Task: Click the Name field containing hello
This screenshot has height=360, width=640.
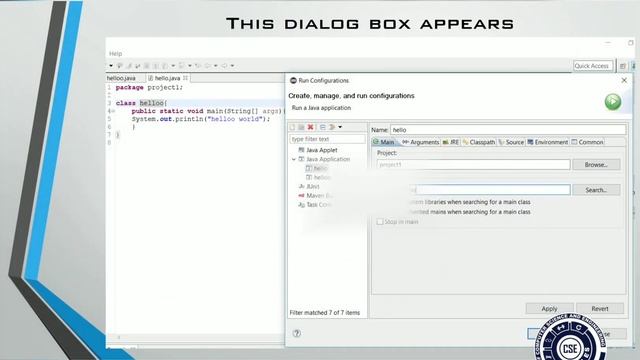Action: pos(508,130)
